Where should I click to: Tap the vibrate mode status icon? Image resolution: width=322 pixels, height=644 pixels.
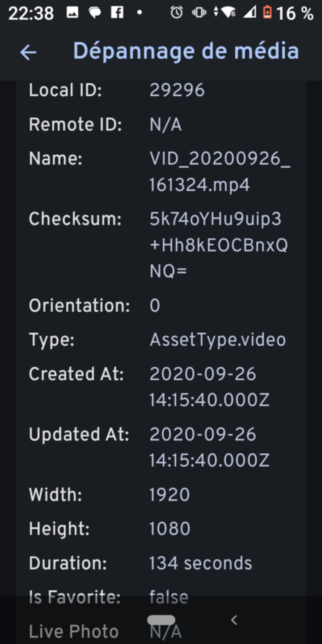pos(199,13)
